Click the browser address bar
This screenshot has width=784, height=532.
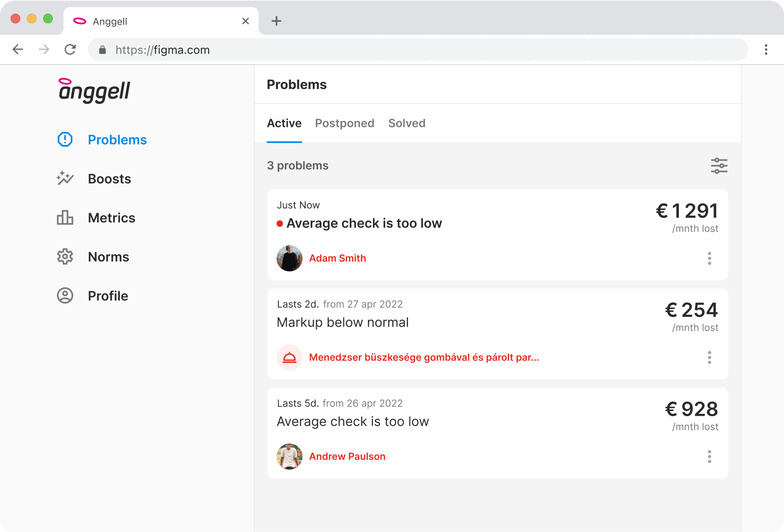[417, 50]
